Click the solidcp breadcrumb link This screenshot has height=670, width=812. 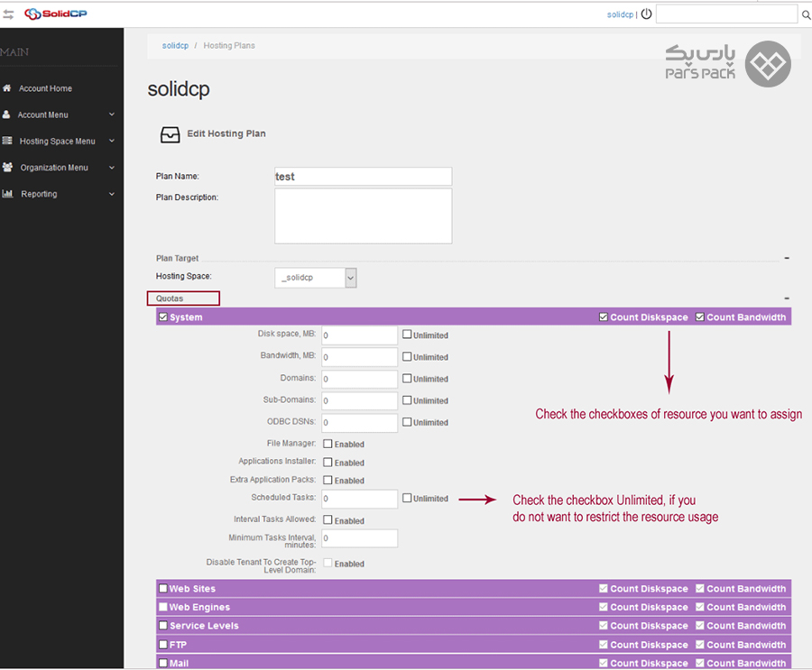(x=175, y=45)
